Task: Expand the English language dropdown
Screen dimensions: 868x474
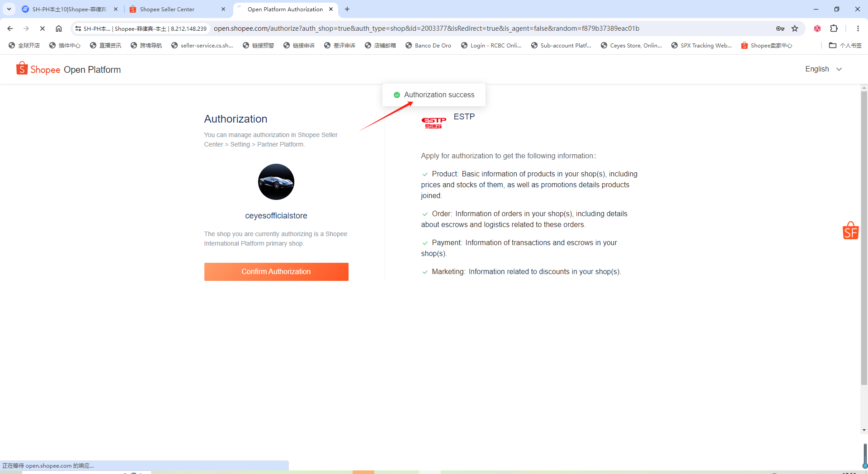Action: [x=823, y=69]
